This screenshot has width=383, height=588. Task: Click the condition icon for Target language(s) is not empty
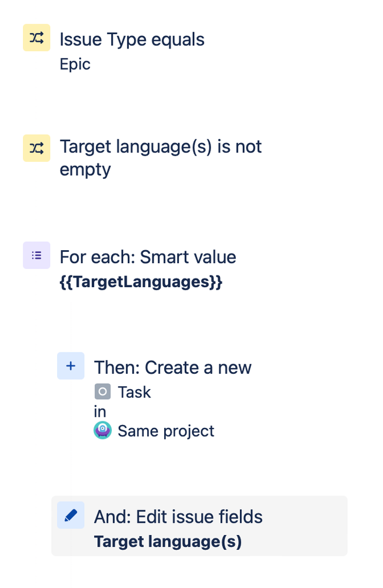(36, 148)
